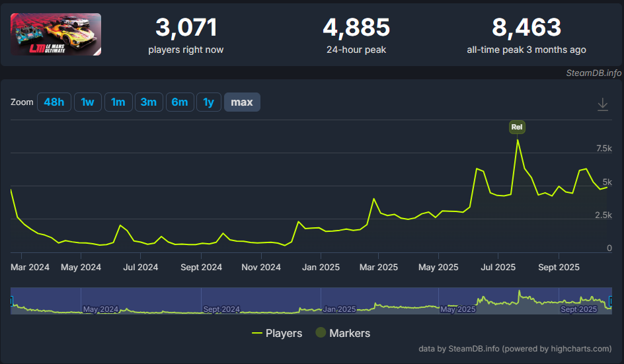This screenshot has height=364, width=624.
Task: Set zoom to 1m
Action: click(118, 102)
